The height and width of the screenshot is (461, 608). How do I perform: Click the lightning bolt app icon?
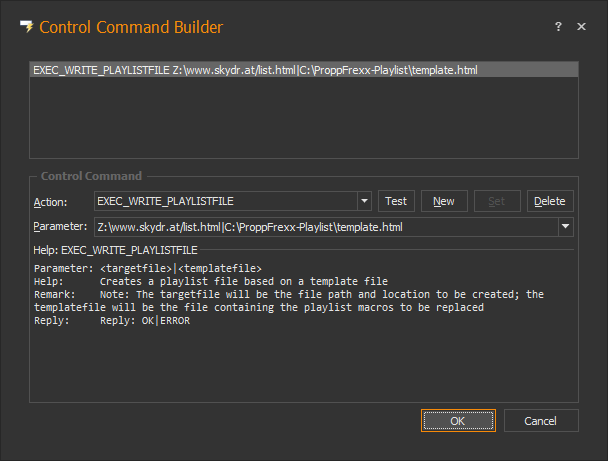[27, 27]
